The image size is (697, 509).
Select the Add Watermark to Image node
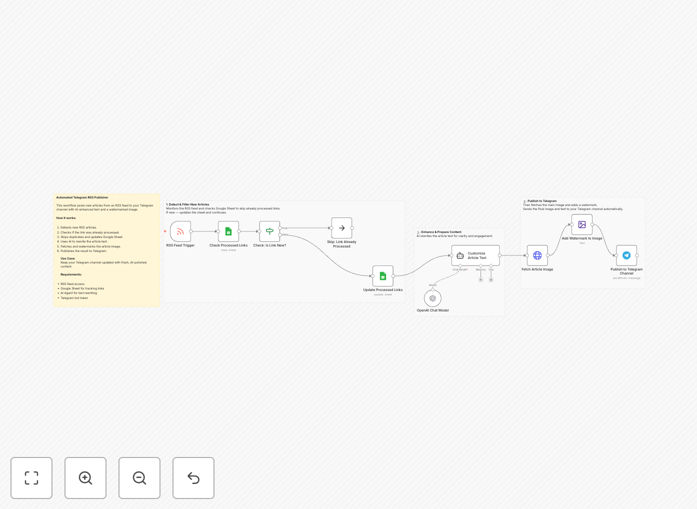coord(582,225)
